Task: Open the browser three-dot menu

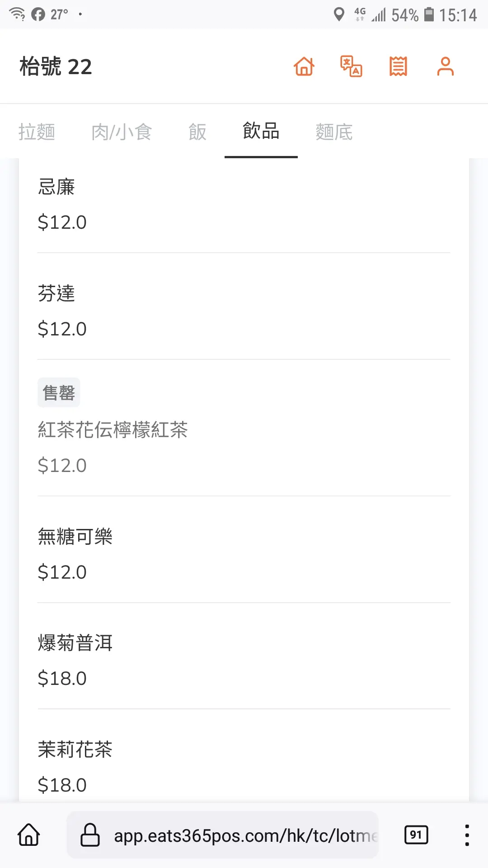Action: [x=467, y=835]
